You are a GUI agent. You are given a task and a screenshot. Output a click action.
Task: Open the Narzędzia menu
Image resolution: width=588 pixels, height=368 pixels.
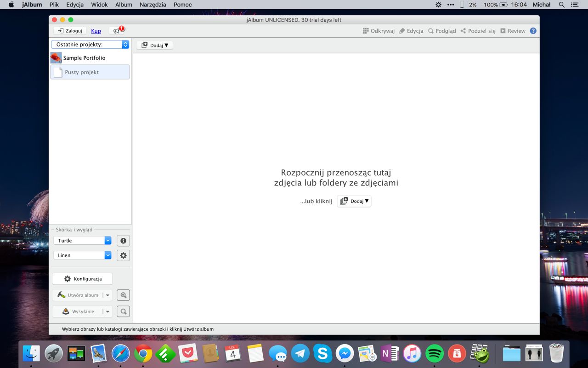click(x=153, y=5)
